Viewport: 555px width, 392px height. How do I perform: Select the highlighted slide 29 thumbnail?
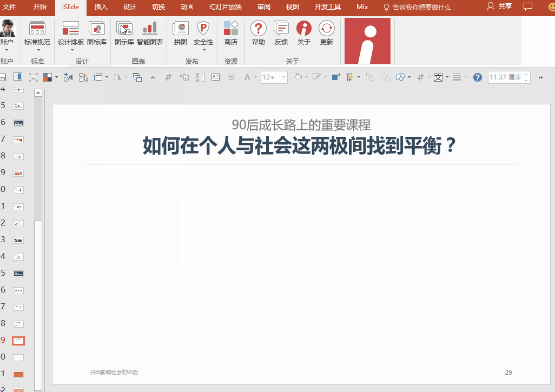pos(18,341)
